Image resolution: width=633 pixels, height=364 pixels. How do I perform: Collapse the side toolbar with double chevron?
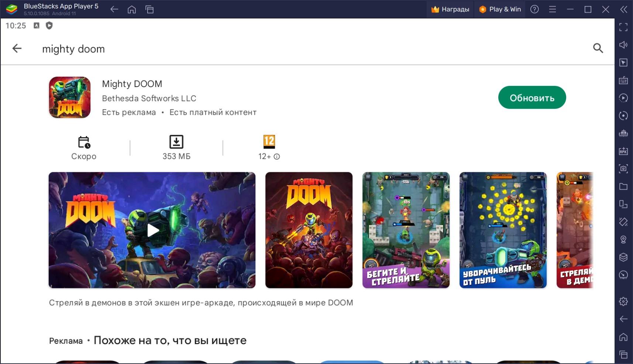point(623,9)
